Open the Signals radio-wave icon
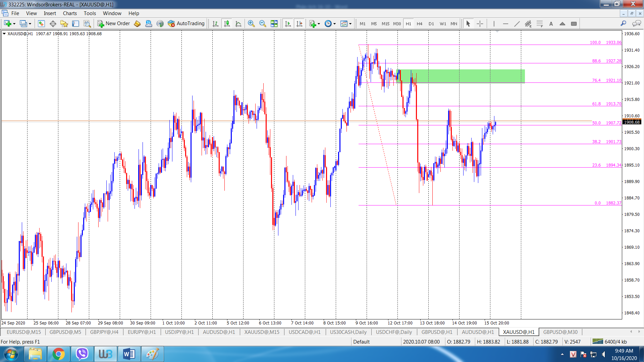 click(160, 23)
